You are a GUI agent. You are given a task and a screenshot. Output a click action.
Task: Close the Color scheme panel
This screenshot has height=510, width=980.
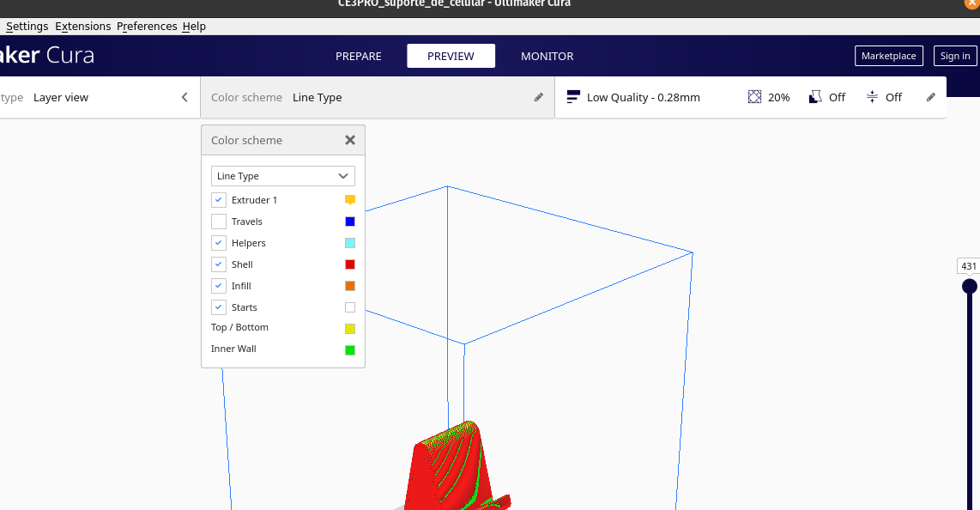pos(350,140)
